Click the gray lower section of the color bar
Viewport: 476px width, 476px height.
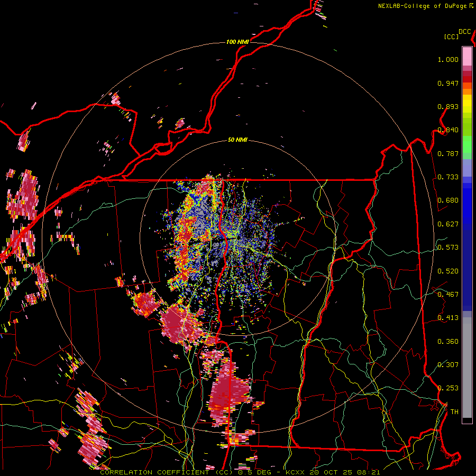[x=467, y=368]
